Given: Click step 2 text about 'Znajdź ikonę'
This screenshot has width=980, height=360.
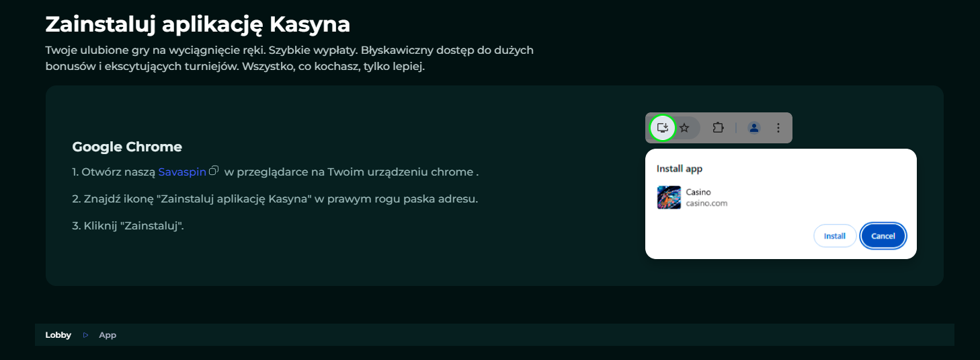Looking at the screenshot, I should [275, 199].
